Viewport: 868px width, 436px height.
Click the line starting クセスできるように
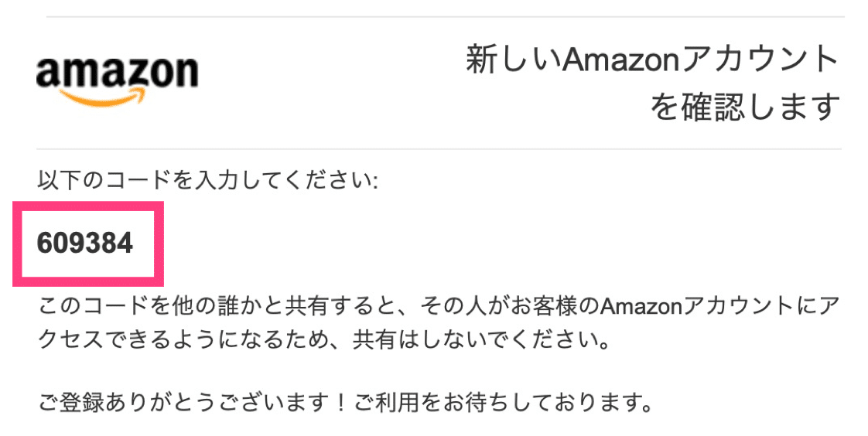point(324,340)
